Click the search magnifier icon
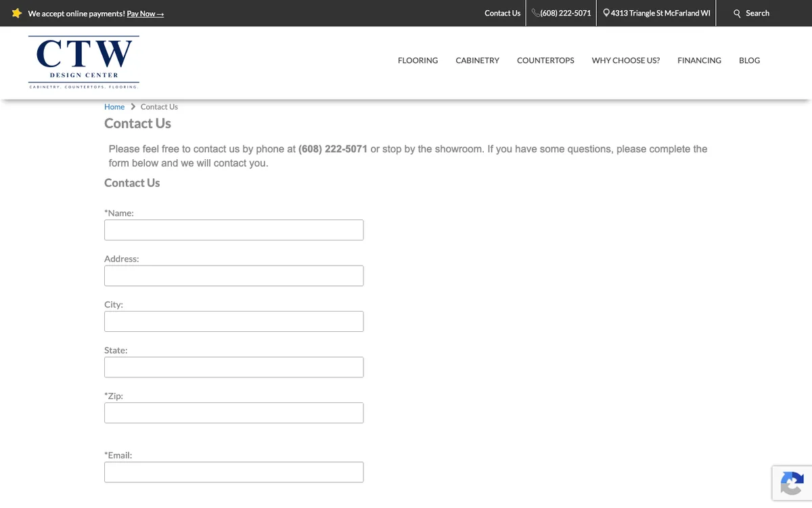 [738, 13]
